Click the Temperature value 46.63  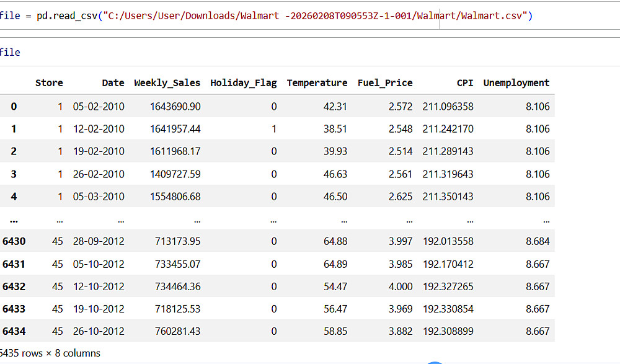click(335, 174)
